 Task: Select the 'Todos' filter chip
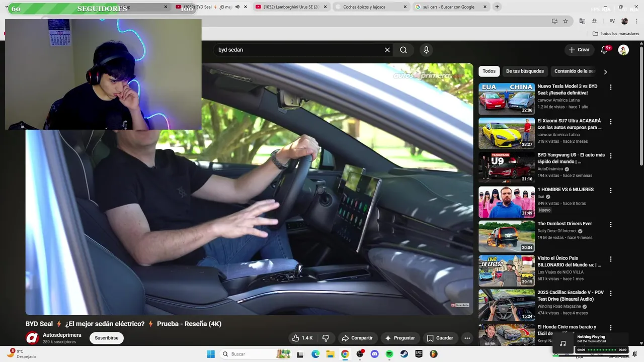coord(489,71)
